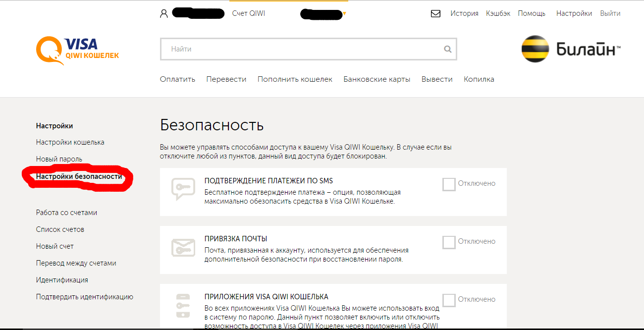Open История link in header
Screen dimensions: 644x330
click(x=464, y=14)
